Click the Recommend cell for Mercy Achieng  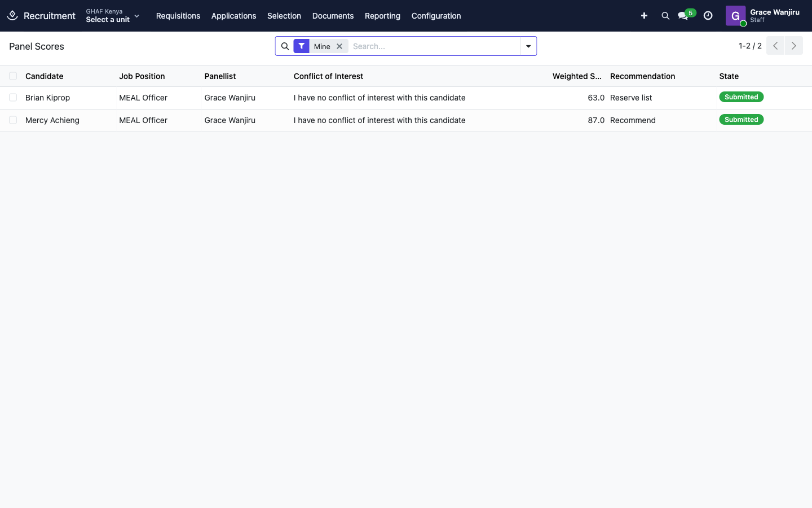pos(633,120)
